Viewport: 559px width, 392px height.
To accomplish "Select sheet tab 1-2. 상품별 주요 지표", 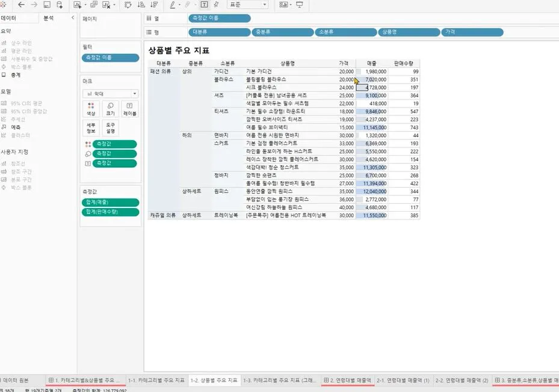I will [x=214, y=380].
